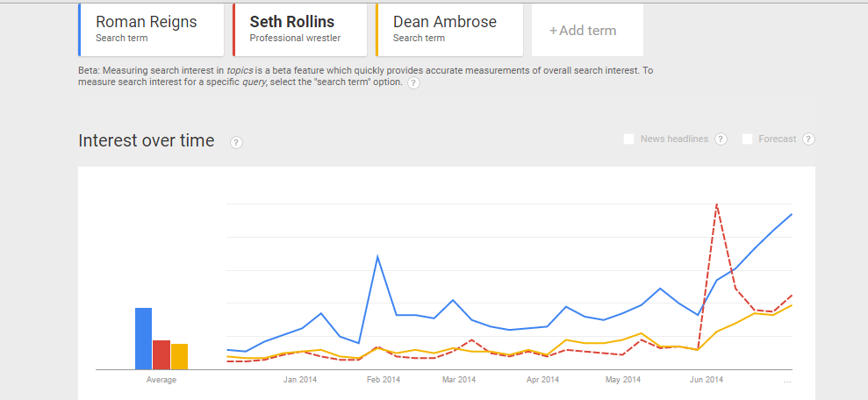
Task: Click the blue line's peak before Feb 2014
Action: coord(377,256)
